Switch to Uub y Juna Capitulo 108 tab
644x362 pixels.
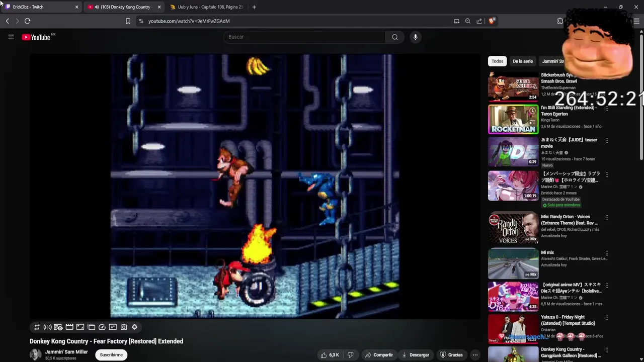[206, 7]
